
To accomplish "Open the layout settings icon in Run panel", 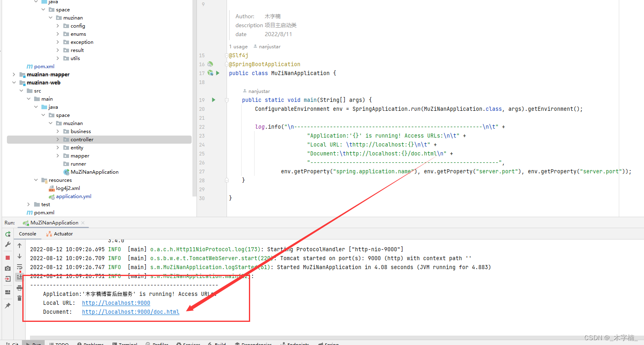I will tap(8, 292).
